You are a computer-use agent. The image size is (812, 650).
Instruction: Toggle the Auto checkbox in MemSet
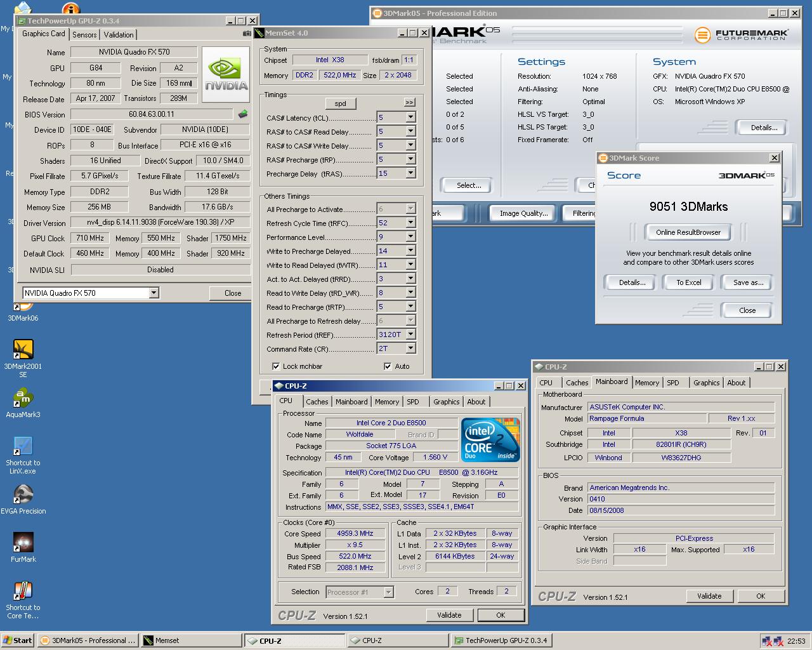pyautogui.click(x=388, y=366)
